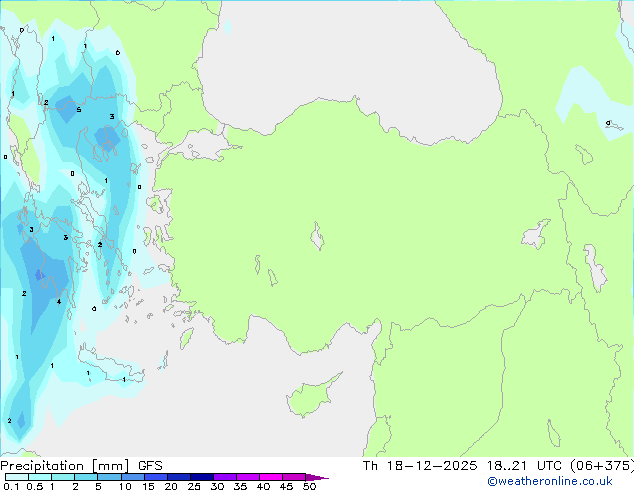The height and width of the screenshot is (490, 634).
Task: Click the '0.1' legend scale label
Action: [12, 486]
